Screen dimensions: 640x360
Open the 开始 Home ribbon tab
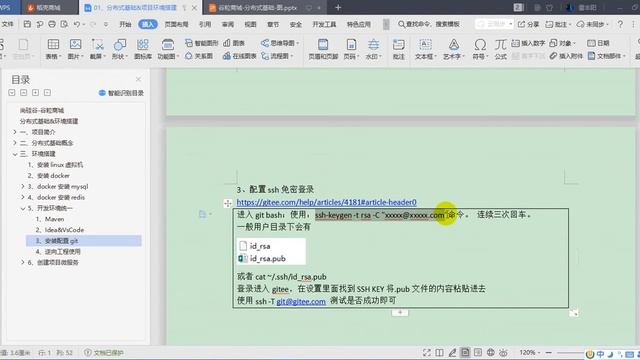[x=125, y=24]
